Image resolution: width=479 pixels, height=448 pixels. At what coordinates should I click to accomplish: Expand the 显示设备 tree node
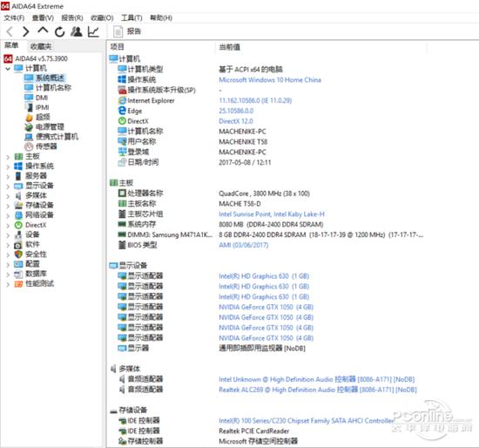point(8,187)
